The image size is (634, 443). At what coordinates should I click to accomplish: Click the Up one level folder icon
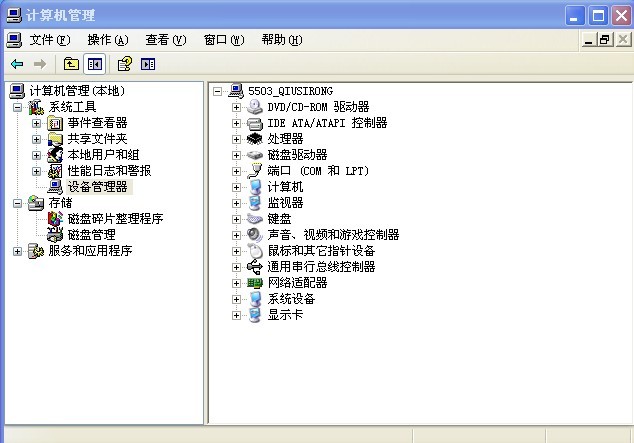pos(71,64)
